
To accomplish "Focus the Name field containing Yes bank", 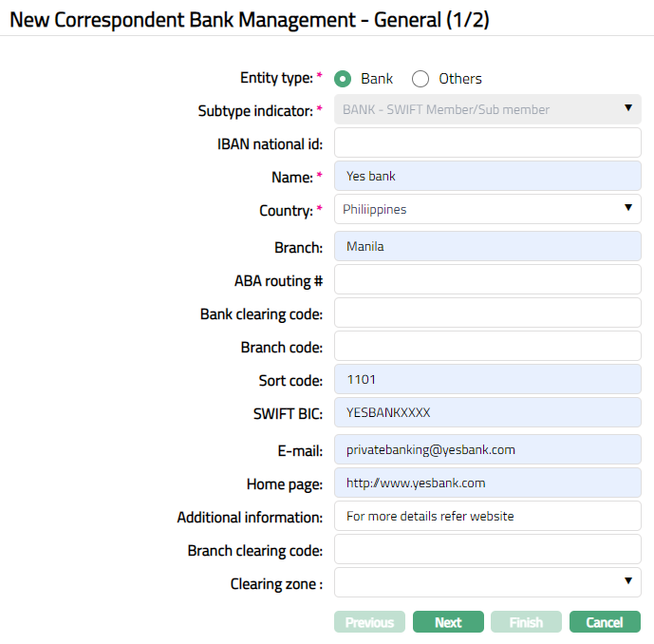I will point(488,176).
